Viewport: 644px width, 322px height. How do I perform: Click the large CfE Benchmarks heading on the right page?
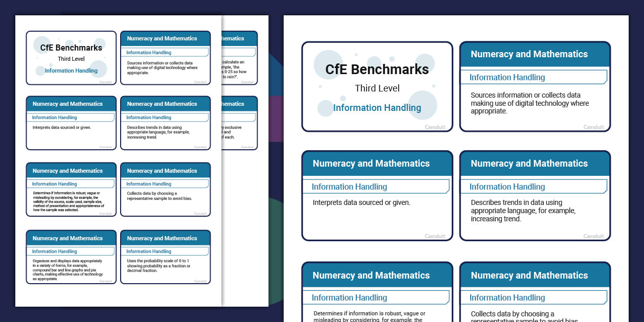[377, 70]
